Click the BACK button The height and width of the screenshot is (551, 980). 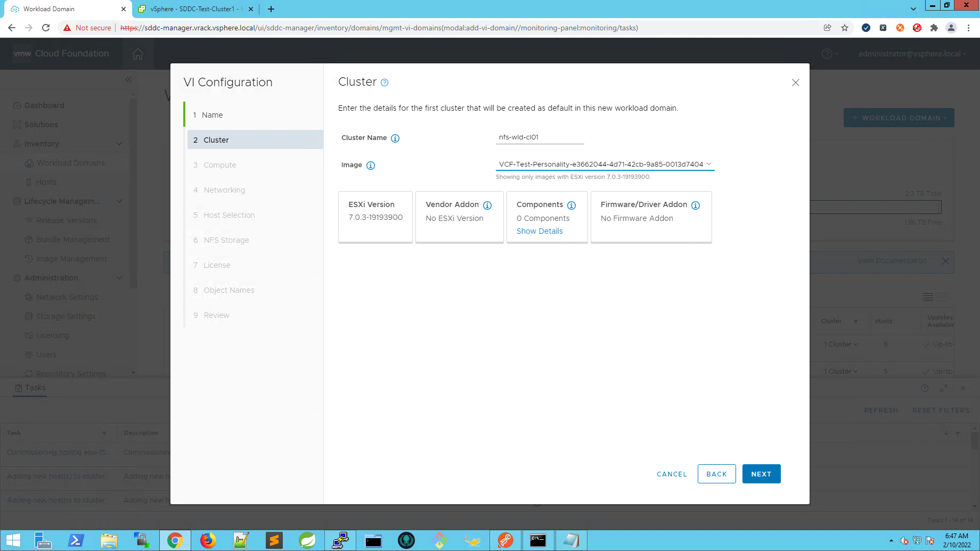point(717,474)
